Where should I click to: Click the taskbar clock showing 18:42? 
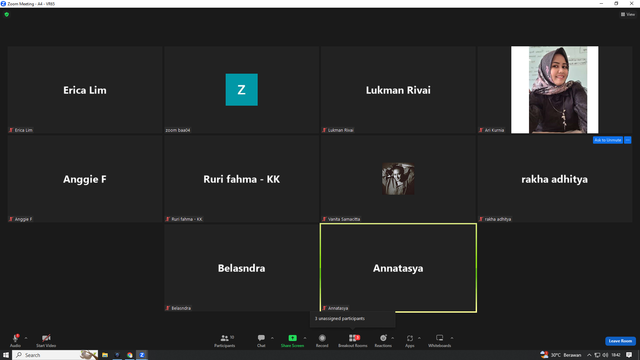pyautogui.click(x=616, y=355)
